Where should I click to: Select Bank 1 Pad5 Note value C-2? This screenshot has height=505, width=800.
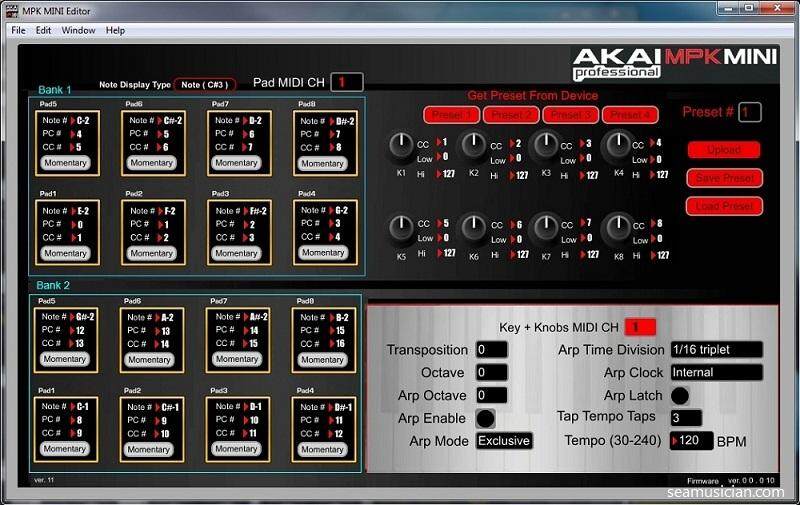(83, 120)
